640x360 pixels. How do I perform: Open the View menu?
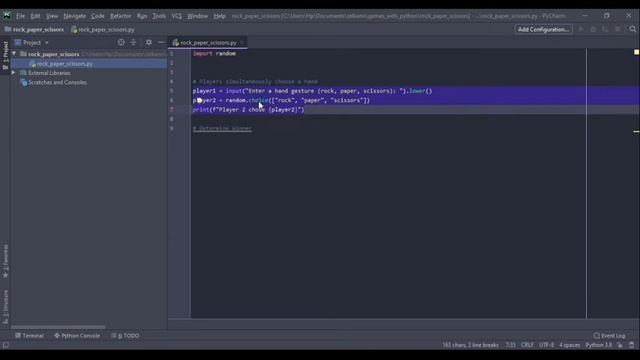[52, 16]
